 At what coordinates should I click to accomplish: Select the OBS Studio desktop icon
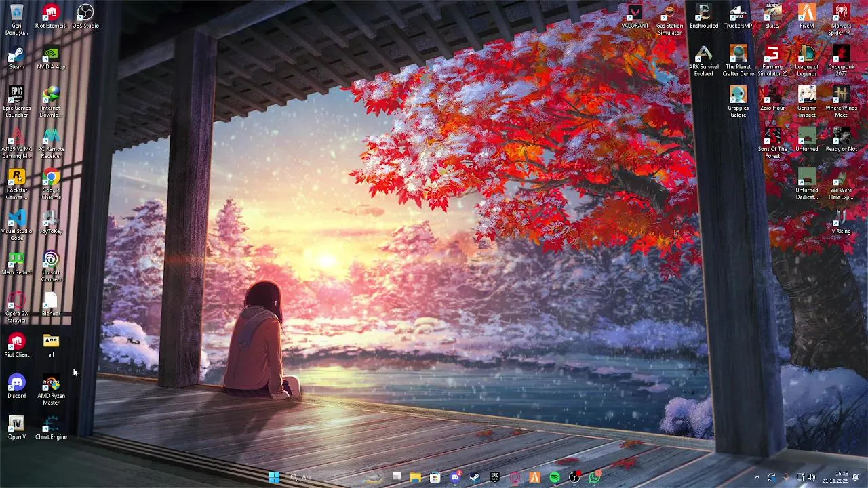click(x=85, y=16)
